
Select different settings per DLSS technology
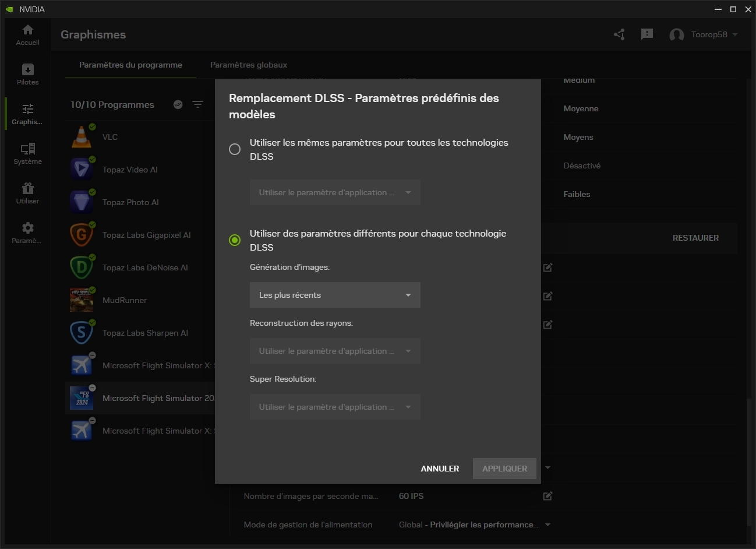pos(235,240)
